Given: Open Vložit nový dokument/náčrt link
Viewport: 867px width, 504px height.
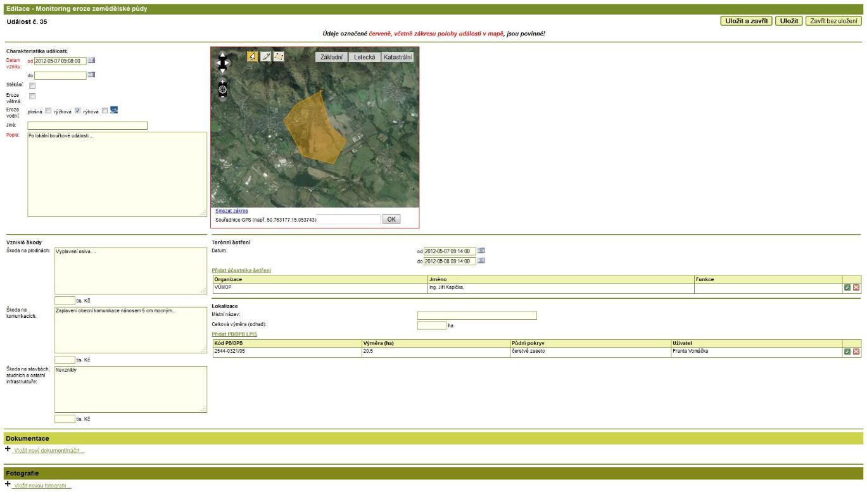Looking at the screenshot, I should [49, 451].
